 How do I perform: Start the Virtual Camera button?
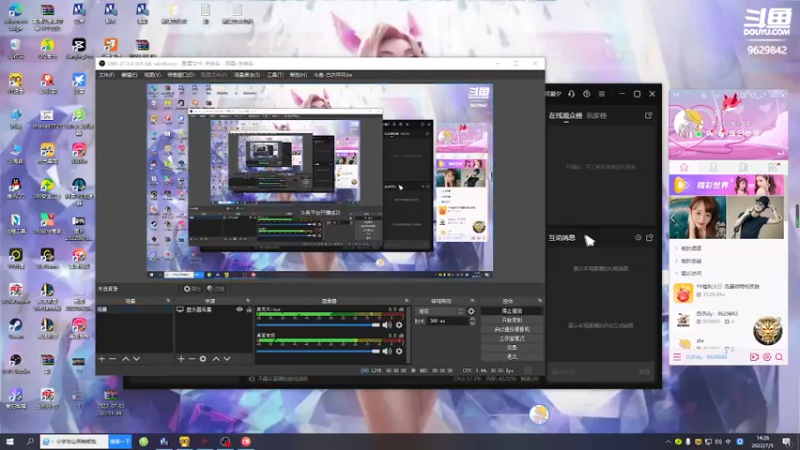(511, 329)
